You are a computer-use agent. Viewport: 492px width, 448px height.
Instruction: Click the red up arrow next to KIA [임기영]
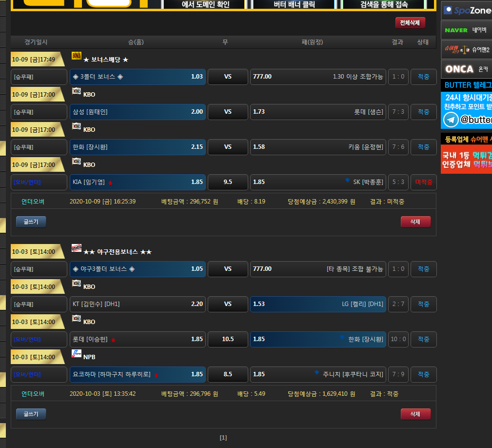click(110, 183)
